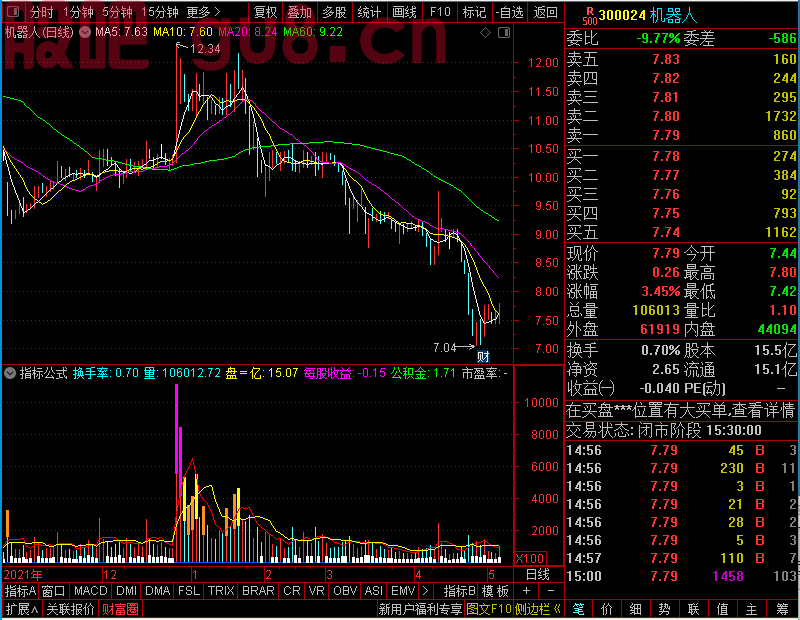This screenshot has height=620, width=800.
Task: Select the CR indicator tab
Action: [x=292, y=590]
